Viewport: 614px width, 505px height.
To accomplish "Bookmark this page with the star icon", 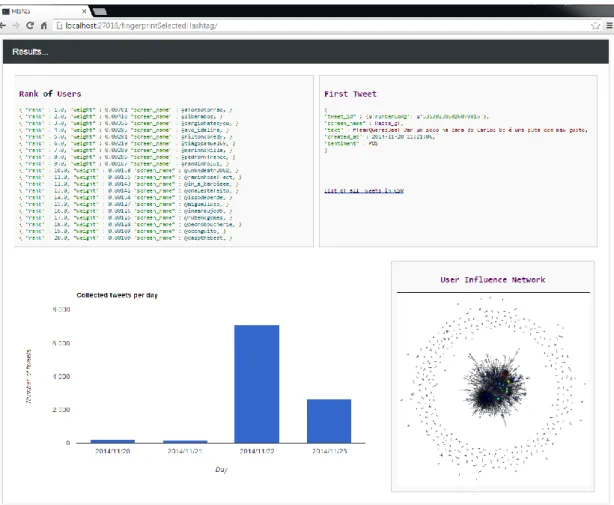I will (595, 26).
